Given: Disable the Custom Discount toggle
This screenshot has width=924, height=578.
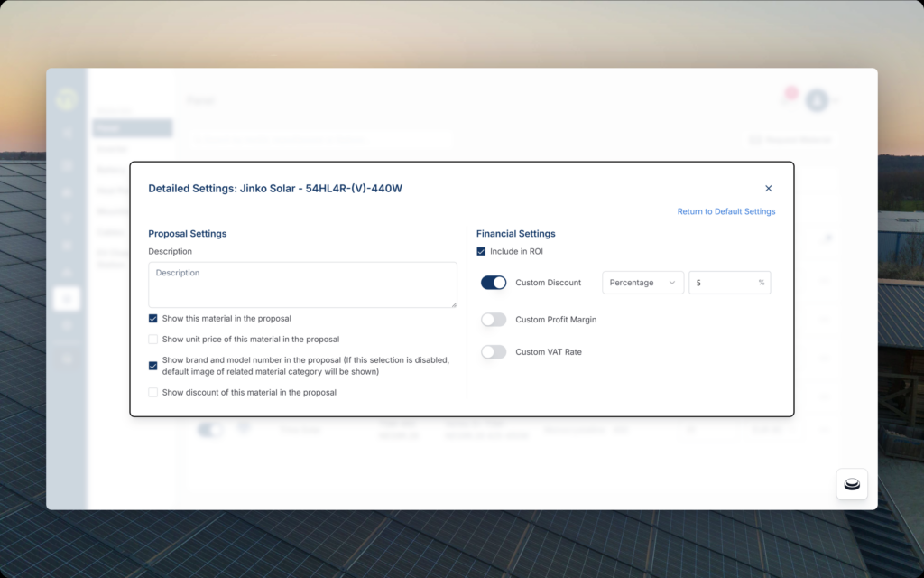Looking at the screenshot, I should (x=494, y=283).
